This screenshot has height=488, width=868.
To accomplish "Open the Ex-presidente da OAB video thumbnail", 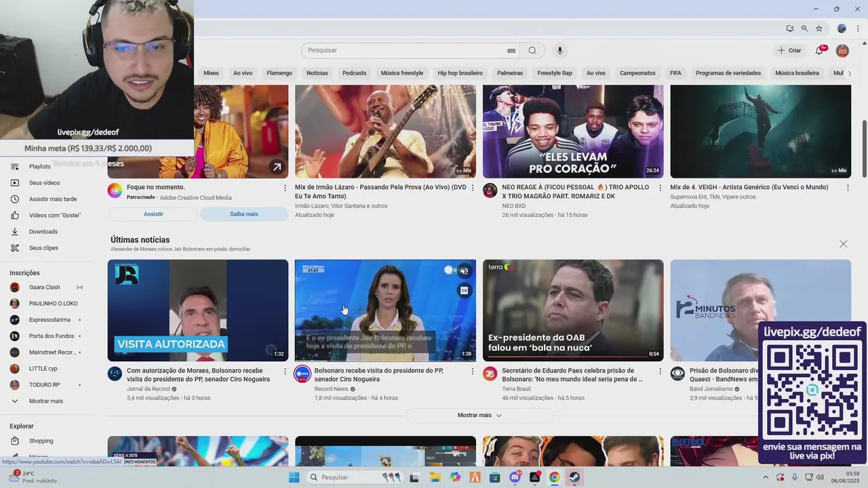I will pyautogui.click(x=573, y=310).
